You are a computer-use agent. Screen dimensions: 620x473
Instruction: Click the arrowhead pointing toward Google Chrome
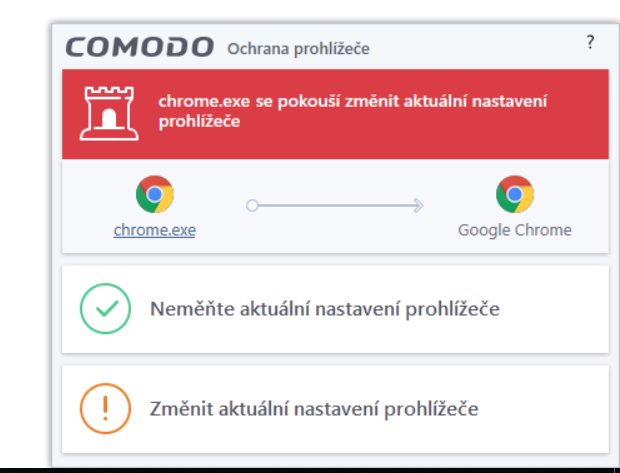[x=418, y=205]
